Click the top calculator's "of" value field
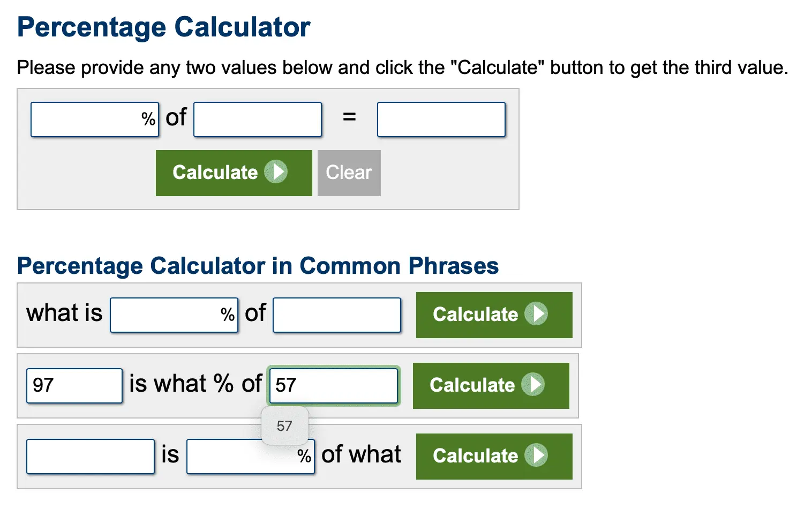The width and height of the screenshot is (812, 523). pyautogui.click(x=258, y=119)
